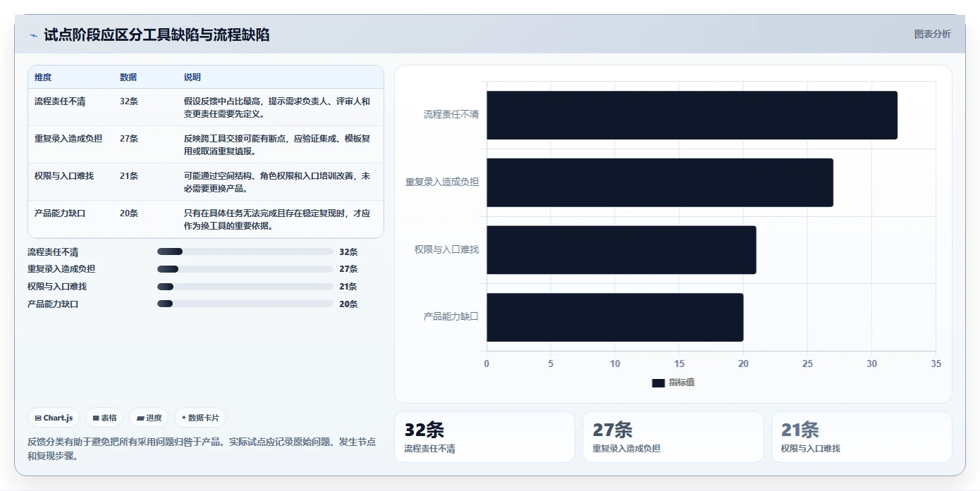980x491 pixels.
Task: Click the 图表分析 label in the header
Action: pyautogui.click(x=932, y=34)
